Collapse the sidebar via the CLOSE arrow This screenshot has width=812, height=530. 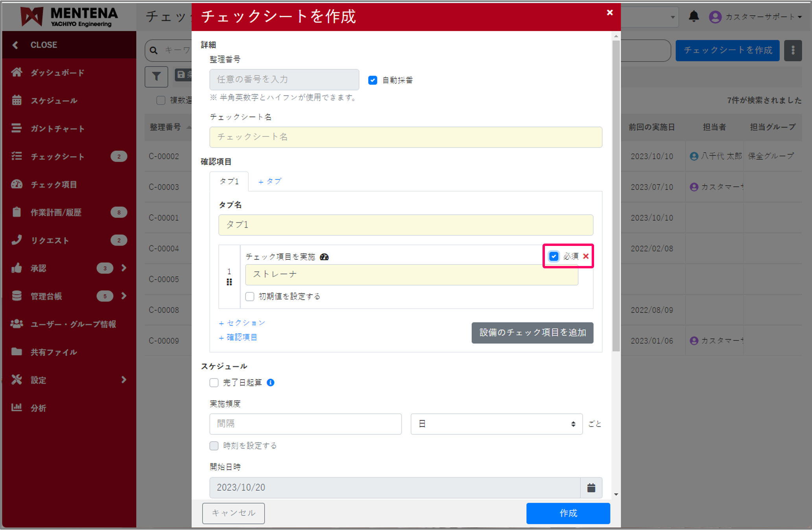(15, 45)
